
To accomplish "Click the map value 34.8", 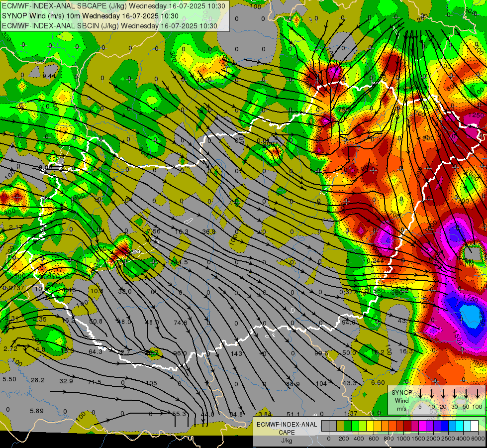I will (x=236, y=415).
